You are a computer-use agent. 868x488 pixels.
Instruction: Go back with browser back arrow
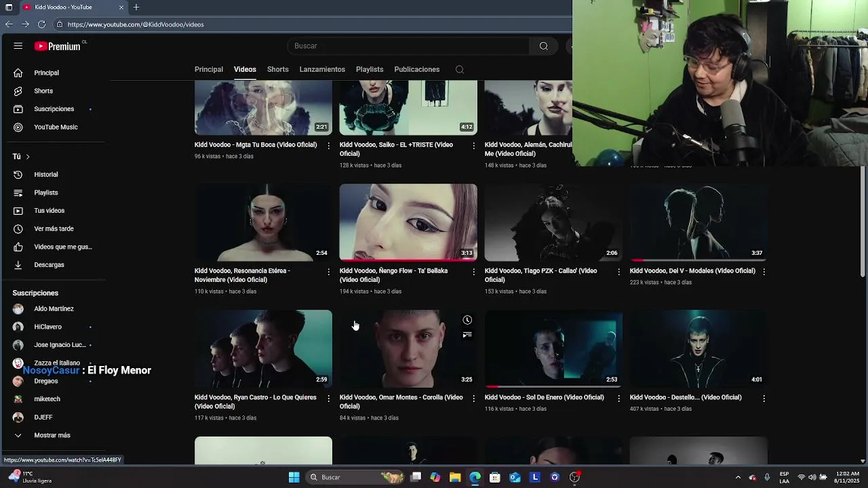8,24
